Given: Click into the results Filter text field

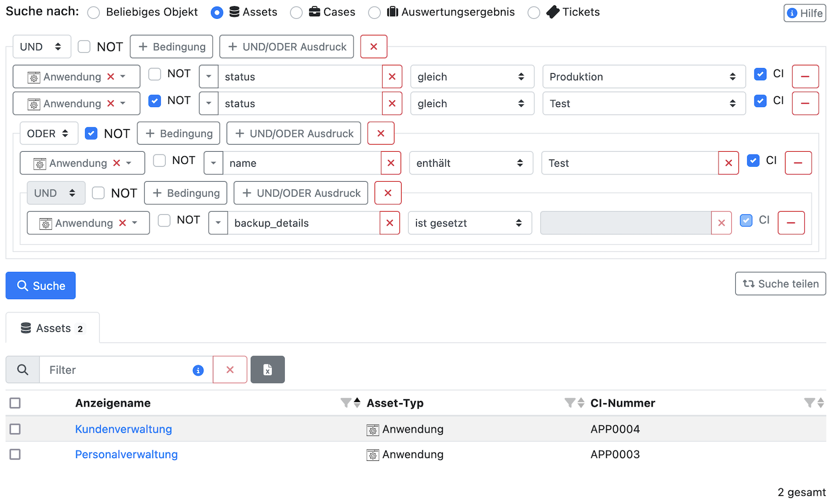Looking at the screenshot, I should click(x=126, y=369).
